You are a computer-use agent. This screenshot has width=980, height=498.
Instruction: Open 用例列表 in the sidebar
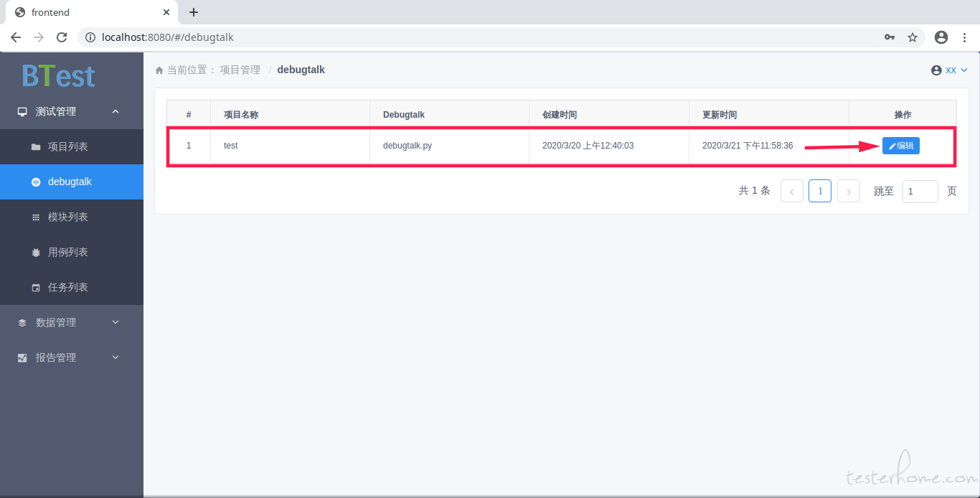(x=72, y=253)
